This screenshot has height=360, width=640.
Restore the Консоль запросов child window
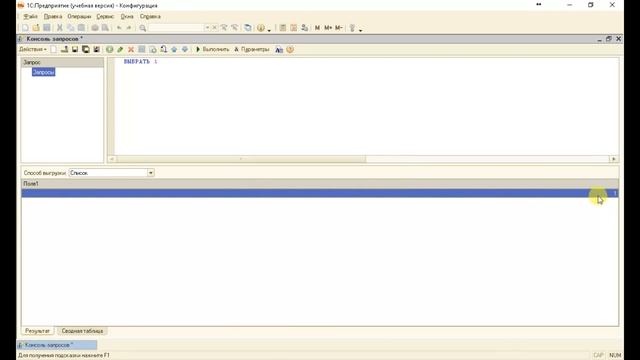coord(609,39)
